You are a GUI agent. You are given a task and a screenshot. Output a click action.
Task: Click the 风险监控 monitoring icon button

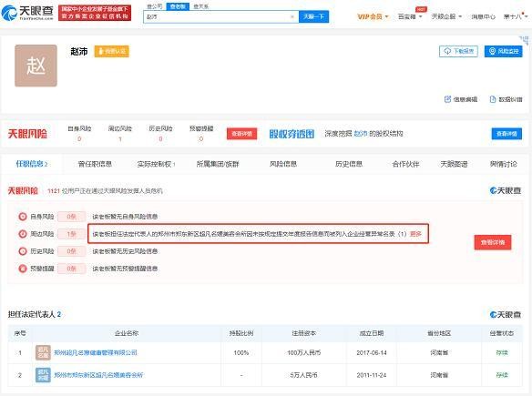(492, 51)
